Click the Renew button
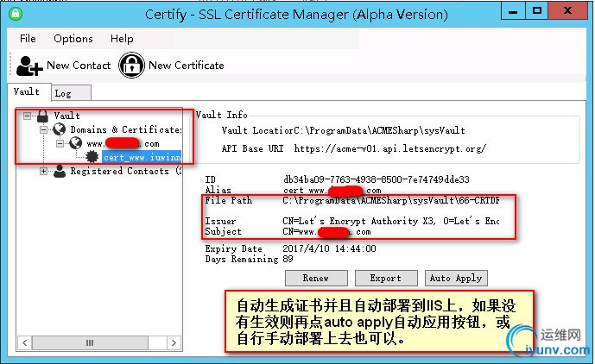 point(316,278)
